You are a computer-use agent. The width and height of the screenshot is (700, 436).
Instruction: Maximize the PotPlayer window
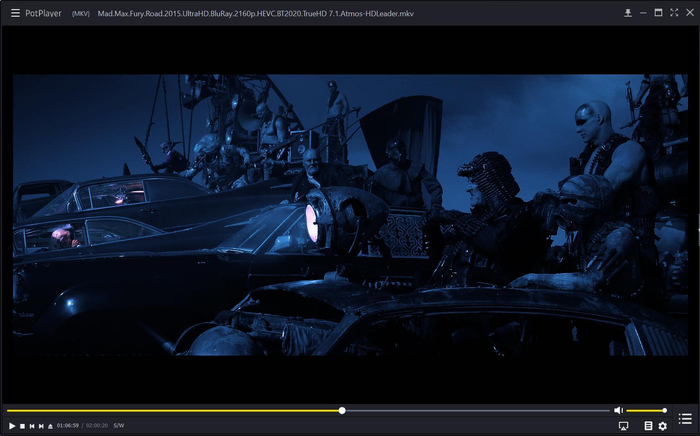click(x=658, y=12)
